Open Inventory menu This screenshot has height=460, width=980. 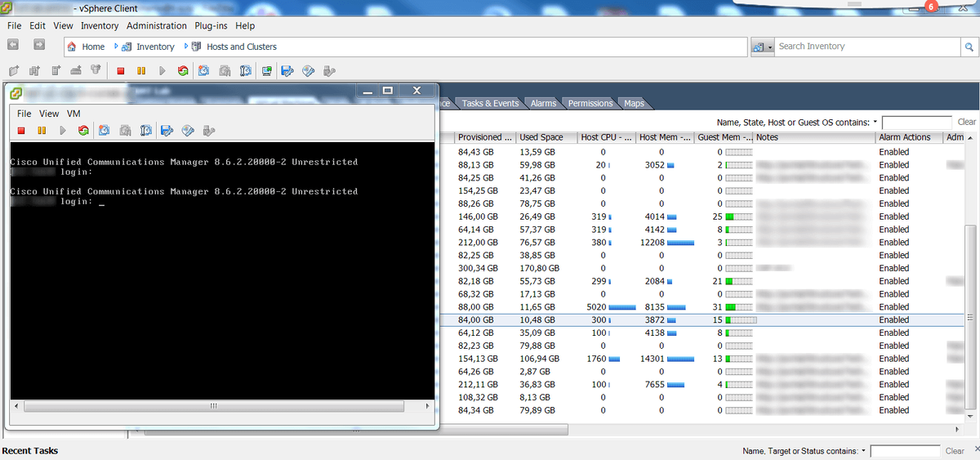(100, 26)
